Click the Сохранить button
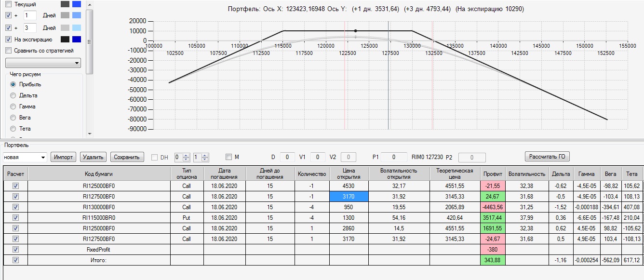 (x=127, y=157)
